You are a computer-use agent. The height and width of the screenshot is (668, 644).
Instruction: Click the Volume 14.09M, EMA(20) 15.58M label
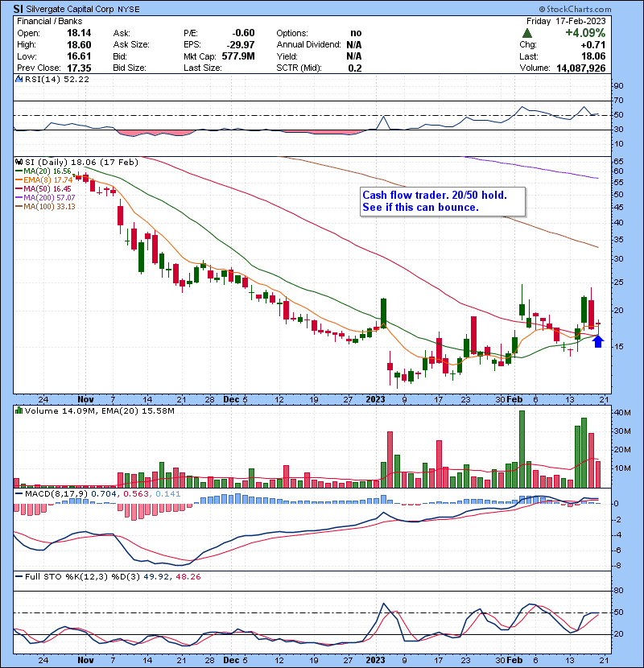(x=99, y=411)
